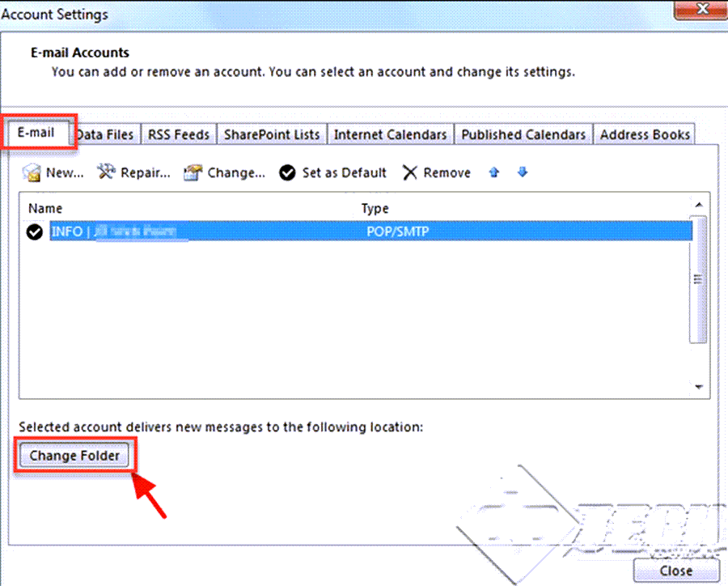Click the Close button
Viewport: 728px width, 586px height.
pos(676,571)
